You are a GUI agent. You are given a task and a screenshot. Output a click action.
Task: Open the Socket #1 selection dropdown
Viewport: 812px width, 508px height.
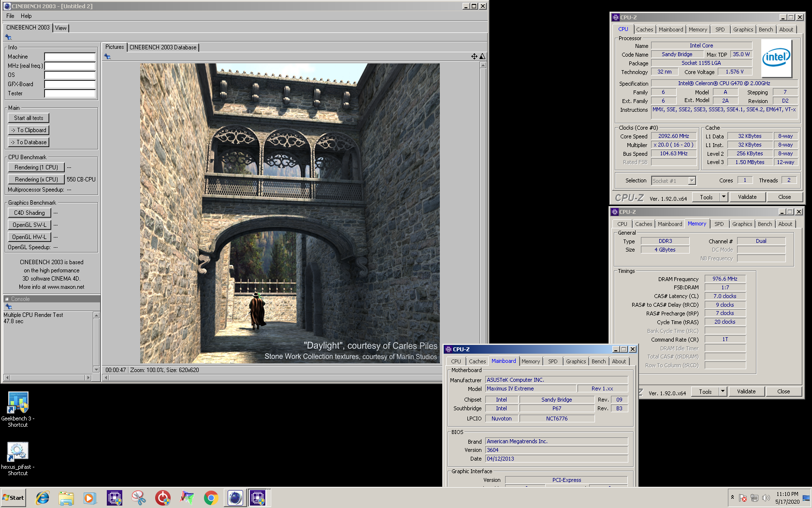pos(692,180)
